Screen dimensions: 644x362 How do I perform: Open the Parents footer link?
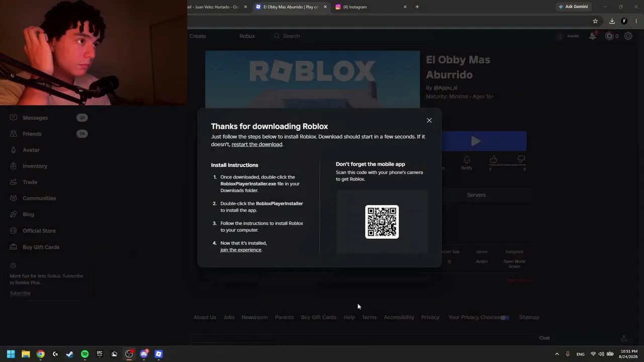point(284,317)
